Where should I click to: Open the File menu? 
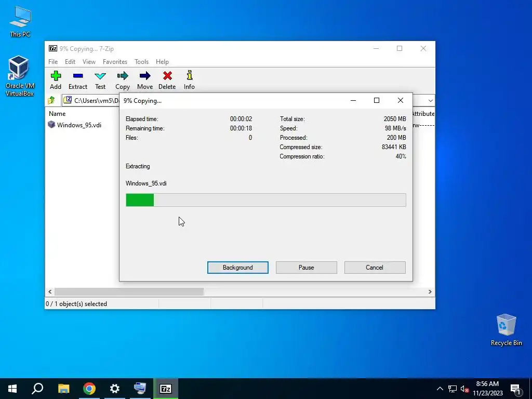53,62
